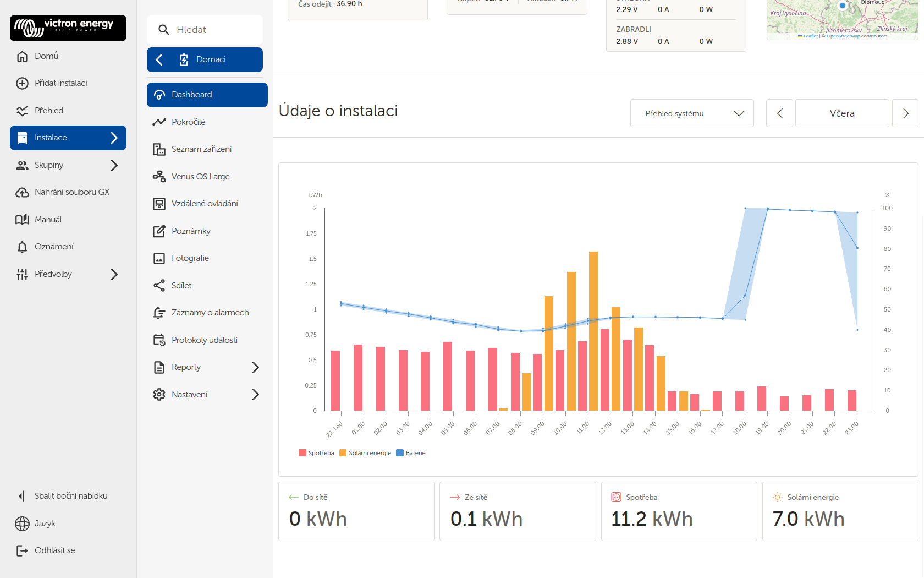
Task: Expand the Reporty submenu
Action: click(255, 367)
